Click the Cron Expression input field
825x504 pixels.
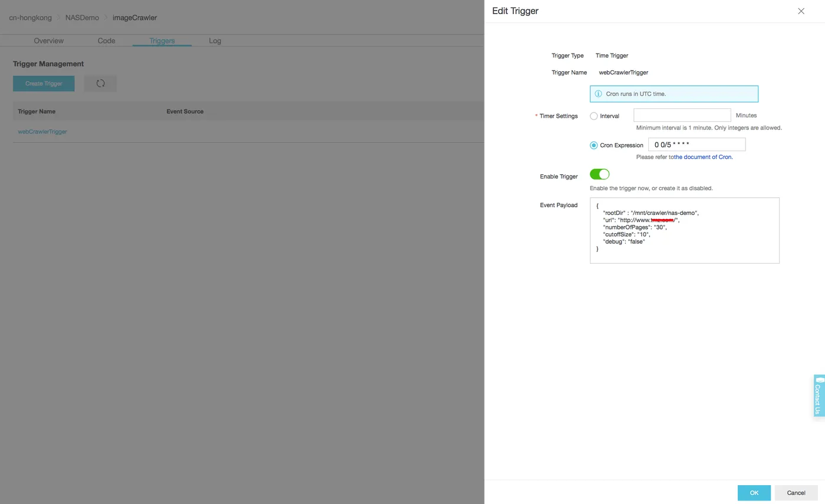(697, 144)
